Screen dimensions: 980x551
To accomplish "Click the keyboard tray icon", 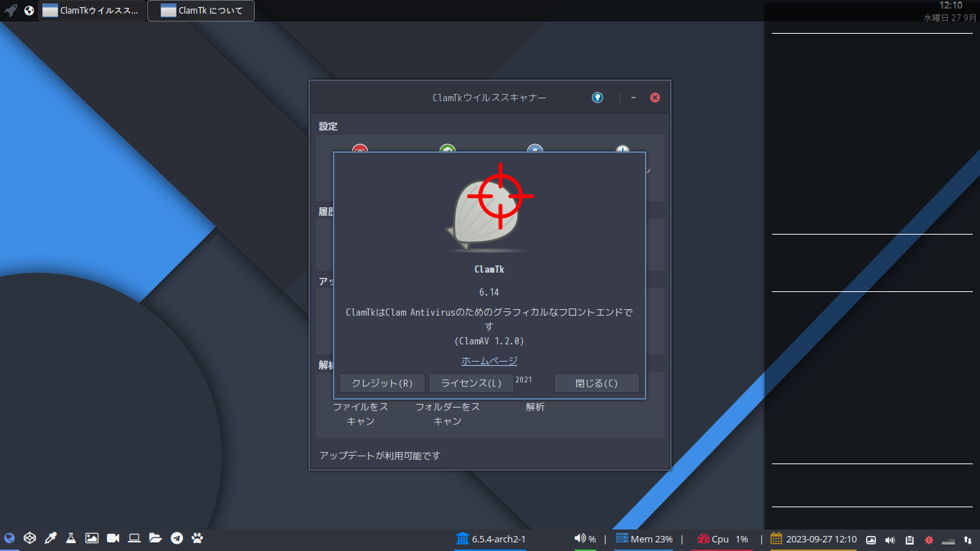I will pos(948,540).
